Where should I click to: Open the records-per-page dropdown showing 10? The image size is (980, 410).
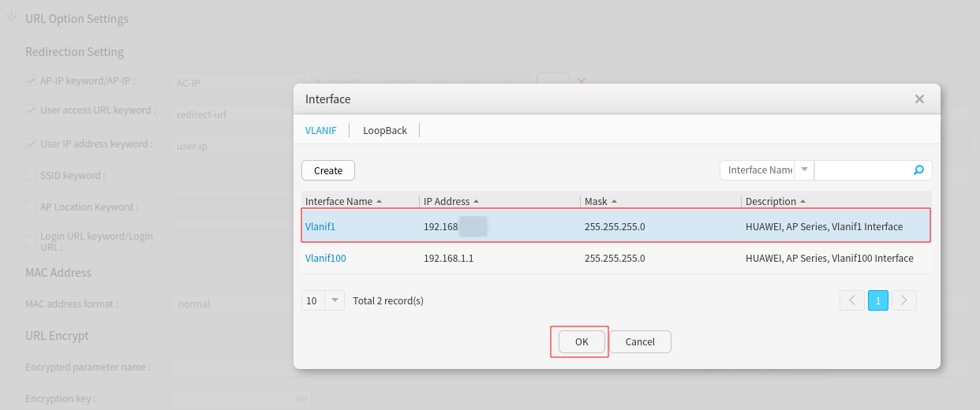click(335, 300)
